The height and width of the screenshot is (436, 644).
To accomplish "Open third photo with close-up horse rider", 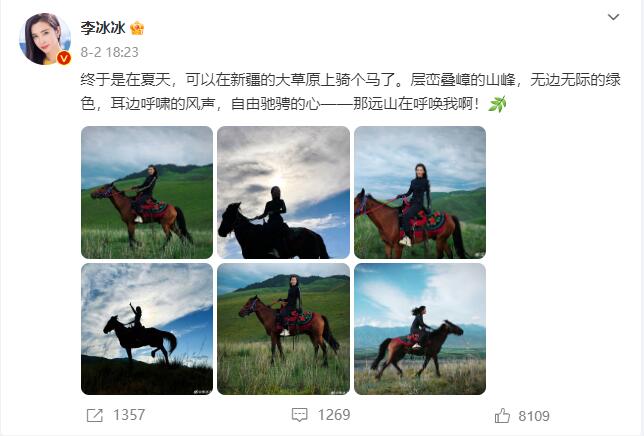I will click(420, 192).
